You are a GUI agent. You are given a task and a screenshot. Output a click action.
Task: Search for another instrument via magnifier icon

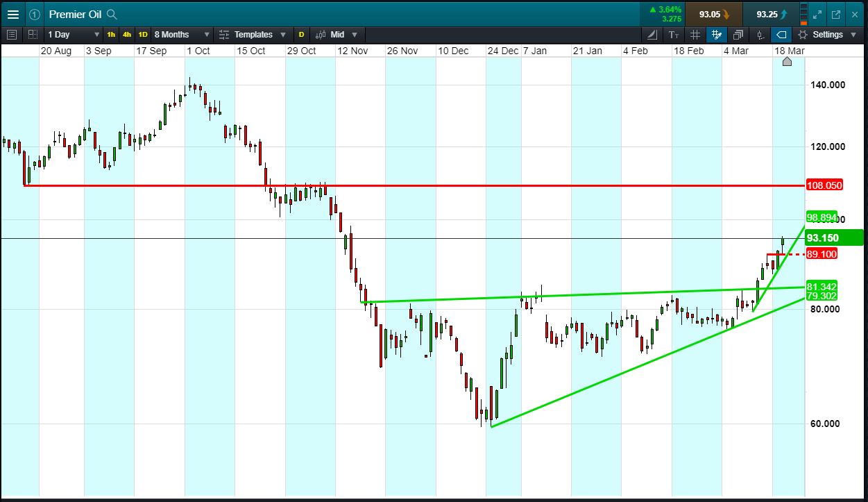(x=112, y=14)
